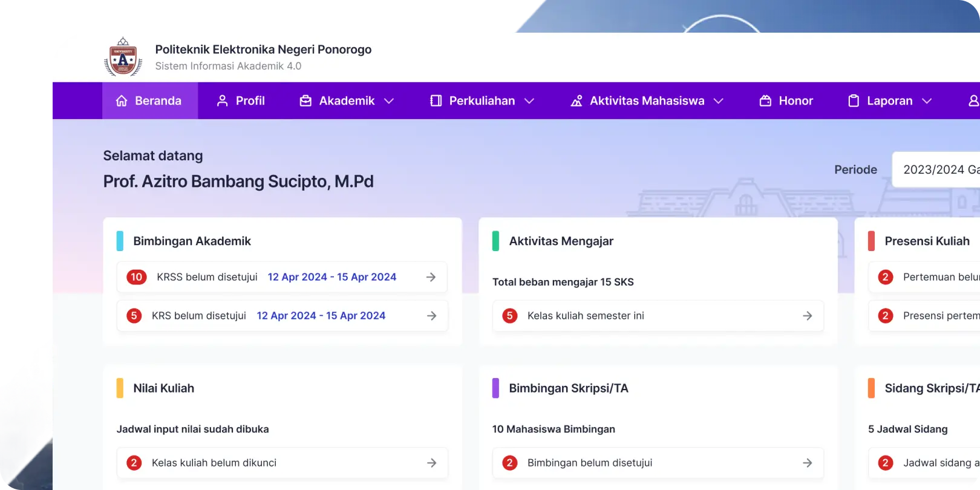Expand the Laporan dropdown chevron

tap(927, 101)
